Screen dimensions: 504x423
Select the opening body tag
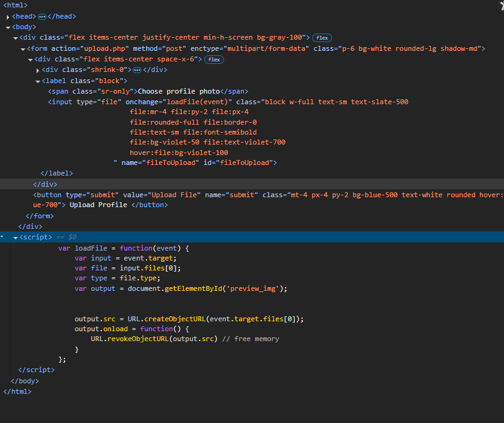(24, 27)
